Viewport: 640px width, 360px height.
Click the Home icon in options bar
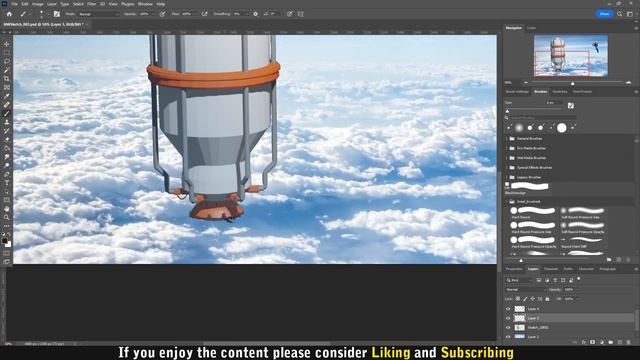pyautogui.click(x=9, y=14)
